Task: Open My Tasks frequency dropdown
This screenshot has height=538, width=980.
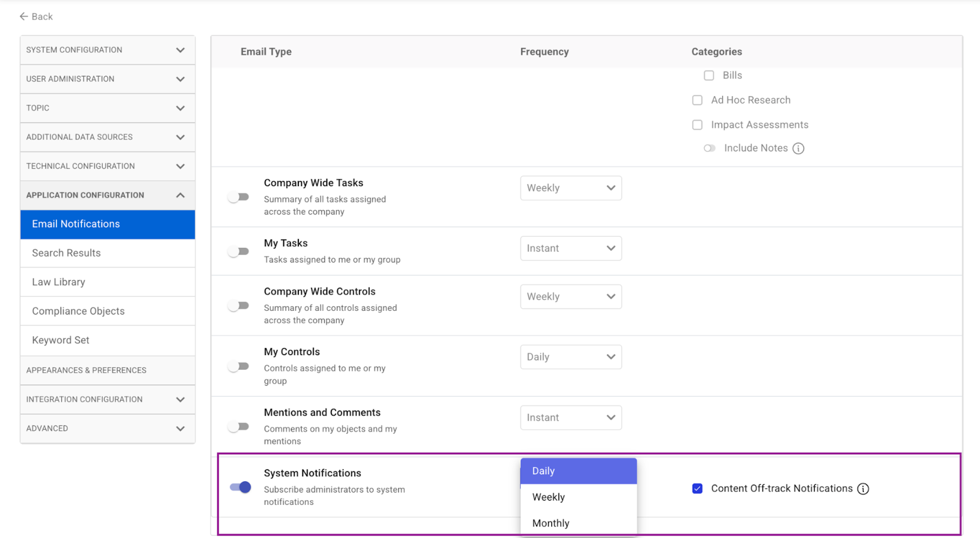Action: tap(571, 248)
